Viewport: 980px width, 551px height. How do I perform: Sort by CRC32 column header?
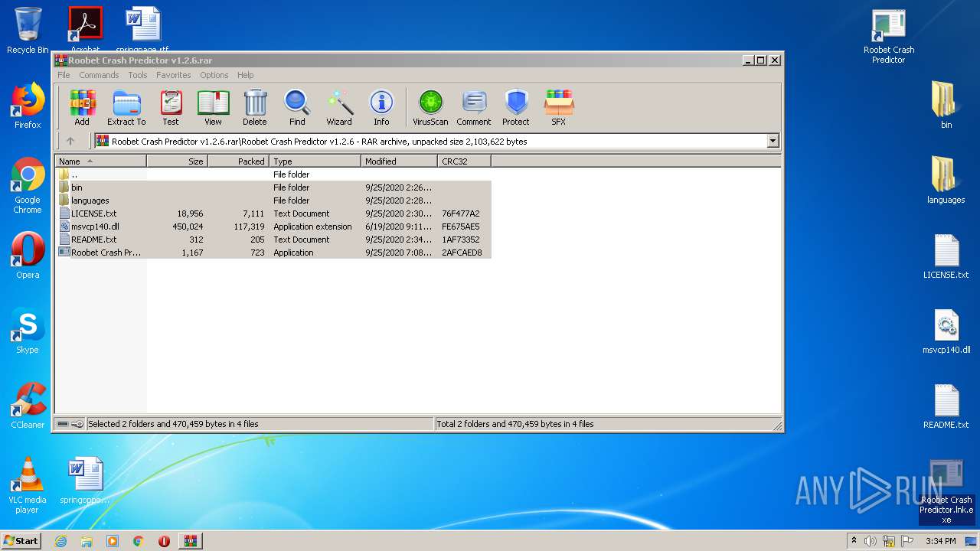(x=464, y=161)
